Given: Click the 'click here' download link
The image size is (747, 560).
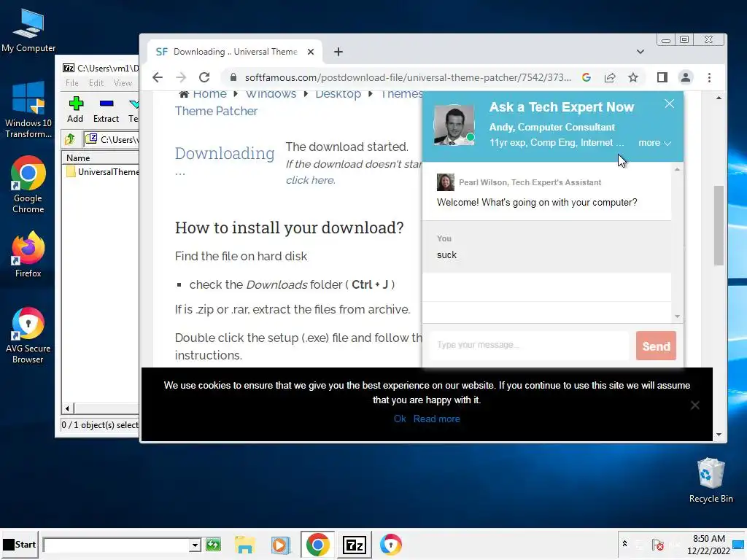Looking at the screenshot, I should tap(311, 180).
